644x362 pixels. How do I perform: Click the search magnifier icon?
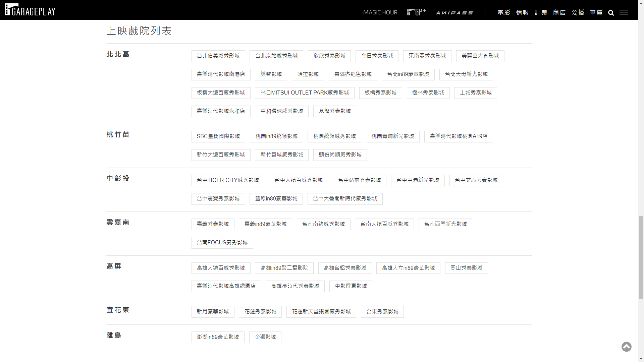[611, 13]
